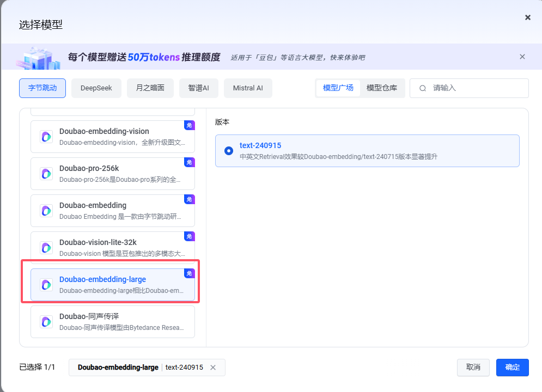Switch to the 模型广场 tab
The height and width of the screenshot is (392, 542).
coord(338,88)
